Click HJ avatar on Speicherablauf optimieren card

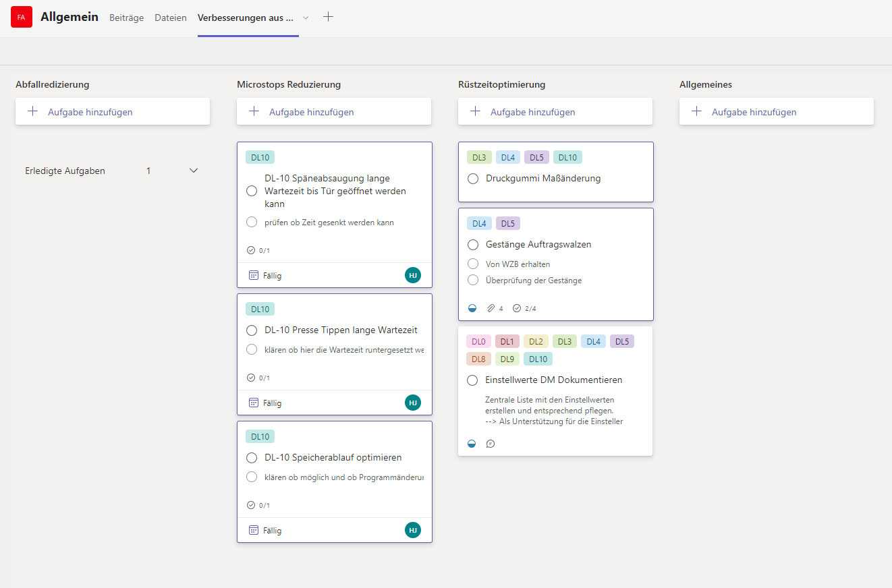(413, 530)
